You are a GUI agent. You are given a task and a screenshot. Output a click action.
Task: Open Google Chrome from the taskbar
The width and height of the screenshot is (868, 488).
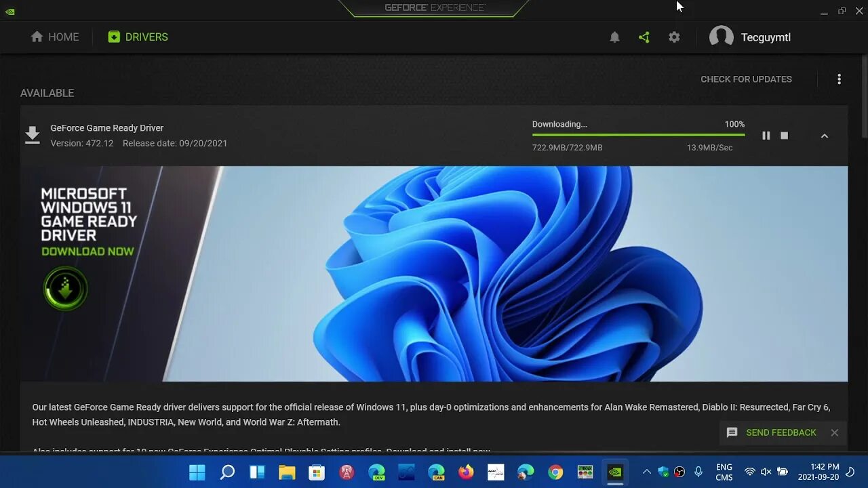tap(555, 472)
